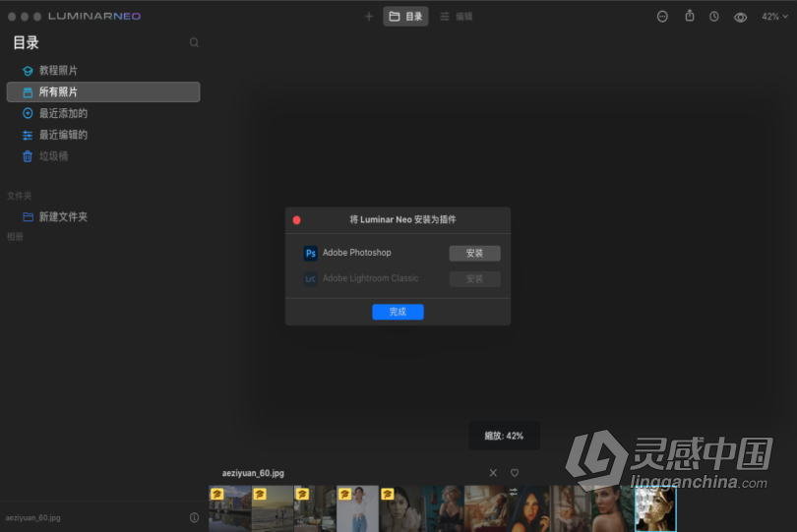Viewport: 797px width, 532px height.
Task: Select the hooded woman thumbnail
Action: click(x=528, y=508)
